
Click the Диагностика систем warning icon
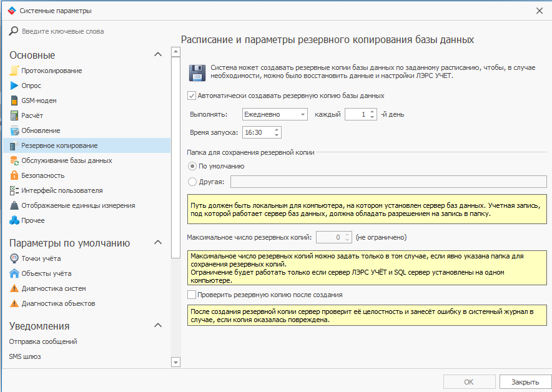[14, 288]
